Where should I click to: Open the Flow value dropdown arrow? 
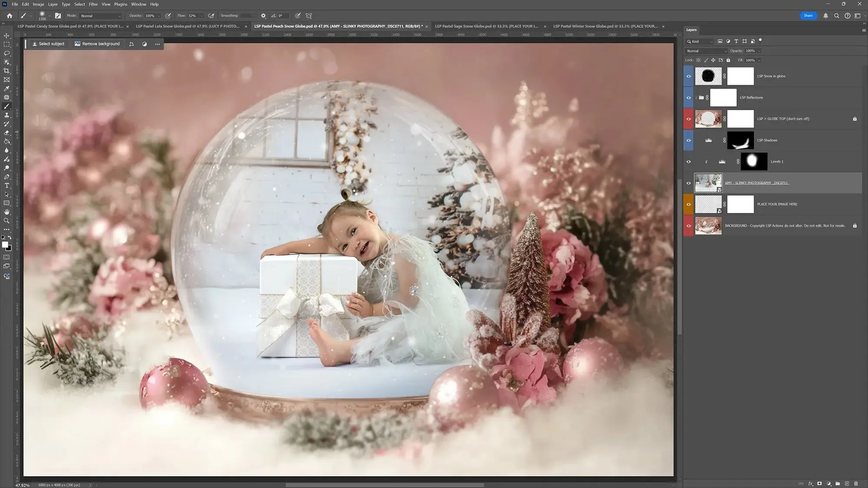(x=202, y=16)
